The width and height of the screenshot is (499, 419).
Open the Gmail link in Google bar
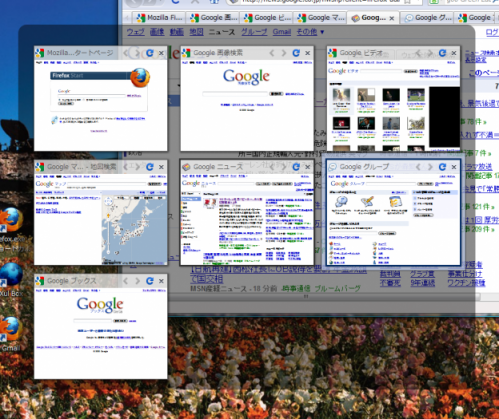coord(282,32)
